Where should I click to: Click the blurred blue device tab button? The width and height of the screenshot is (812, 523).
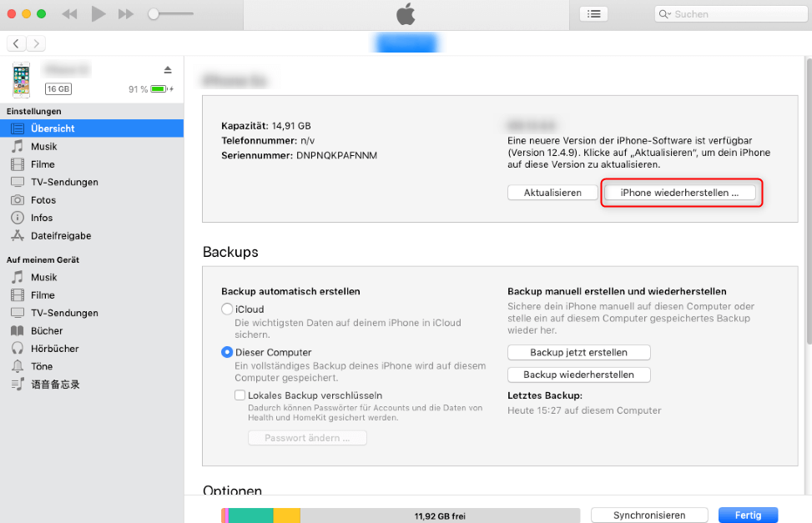pyautogui.click(x=406, y=43)
